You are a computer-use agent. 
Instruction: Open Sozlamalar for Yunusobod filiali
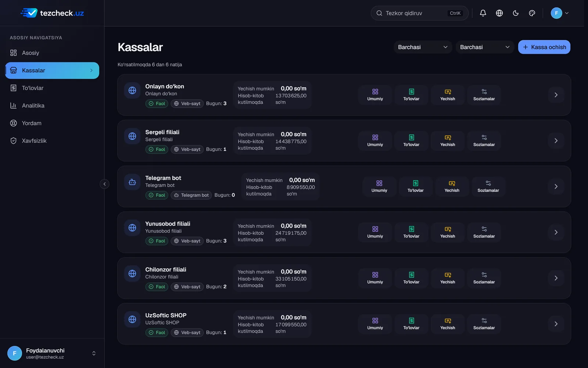tap(484, 232)
